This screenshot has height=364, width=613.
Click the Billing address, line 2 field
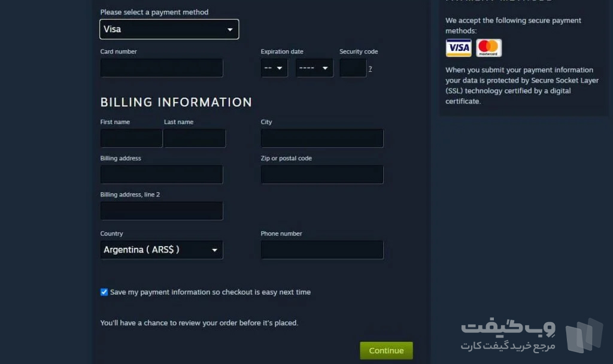click(x=162, y=211)
